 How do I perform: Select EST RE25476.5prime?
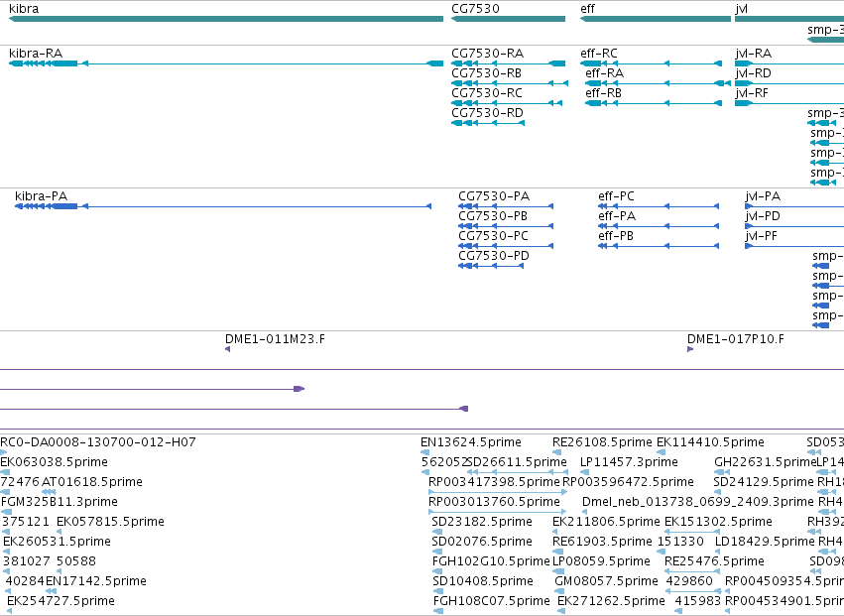point(714,561)
